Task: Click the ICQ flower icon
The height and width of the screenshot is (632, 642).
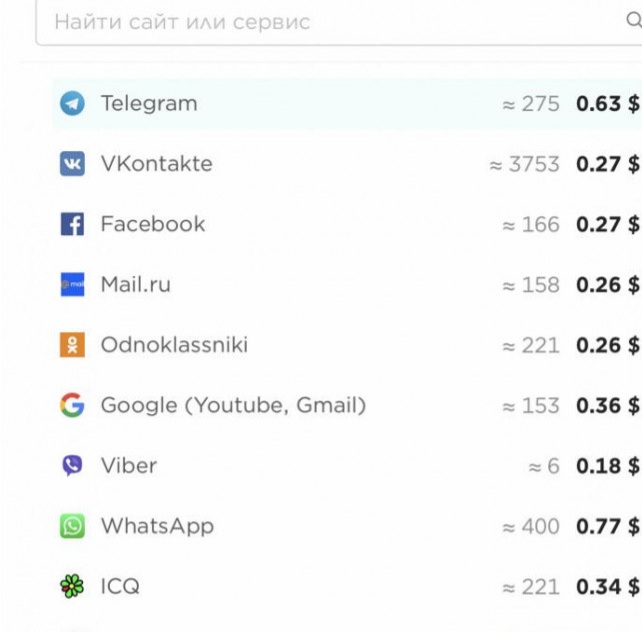Action: [x=72, y=587]
